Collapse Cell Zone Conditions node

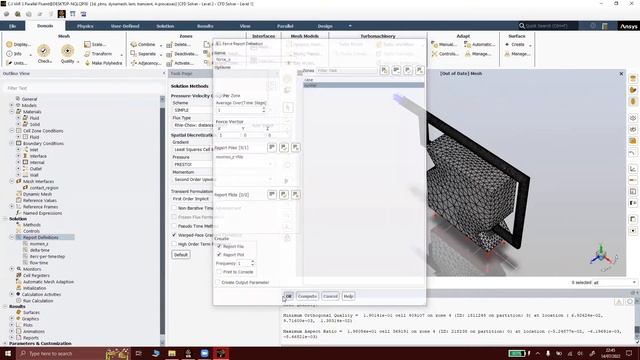coord(12,131)
